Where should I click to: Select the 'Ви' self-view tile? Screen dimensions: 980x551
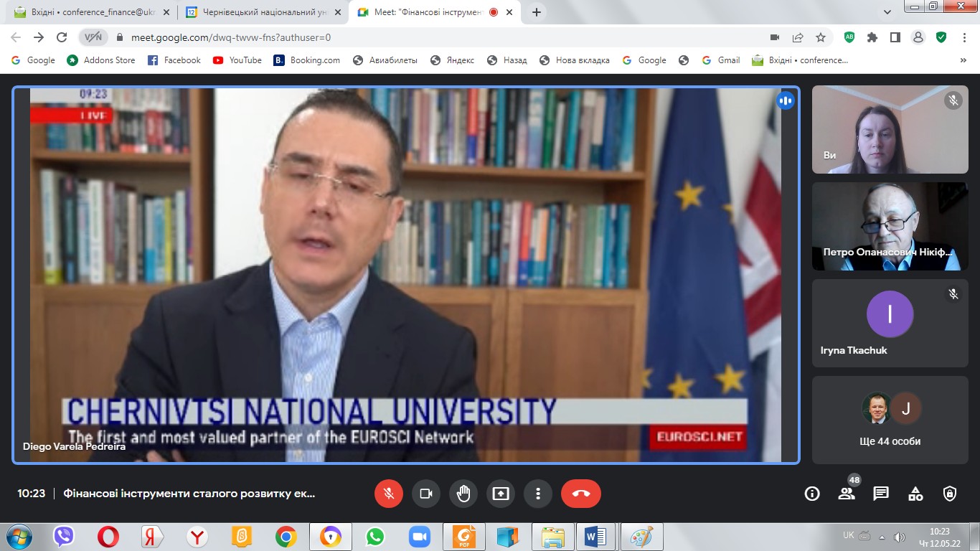pyautogui.click(x=890, y=130)
